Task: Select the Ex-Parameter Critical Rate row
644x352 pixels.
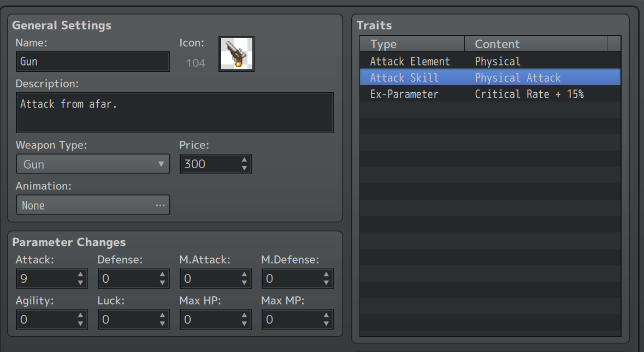Action: (x=490, y=94)
